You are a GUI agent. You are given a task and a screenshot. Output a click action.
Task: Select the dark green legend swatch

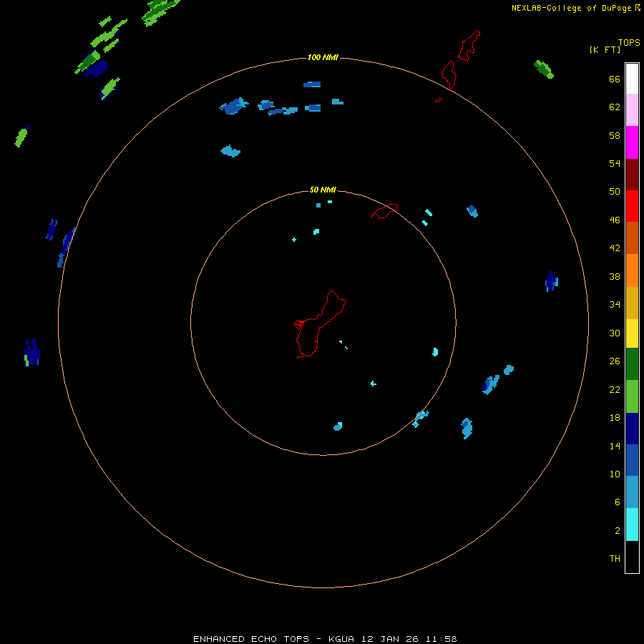tap(632, 364)
